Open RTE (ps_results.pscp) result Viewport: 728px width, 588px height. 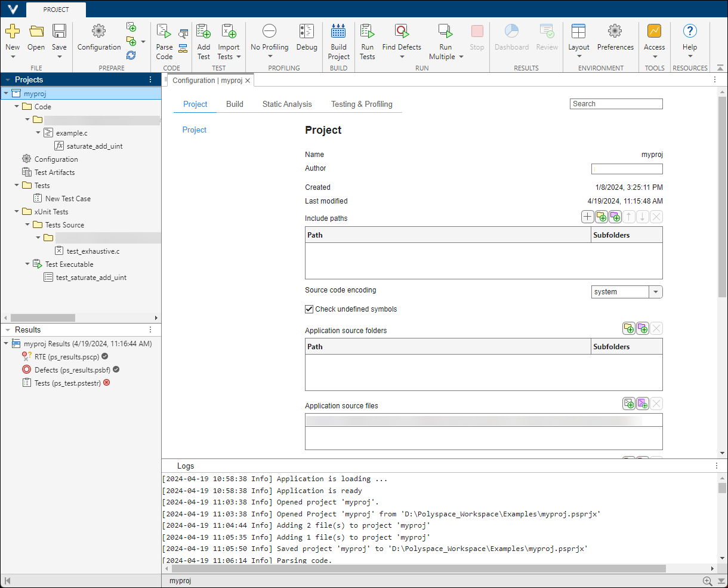point(66,356)
